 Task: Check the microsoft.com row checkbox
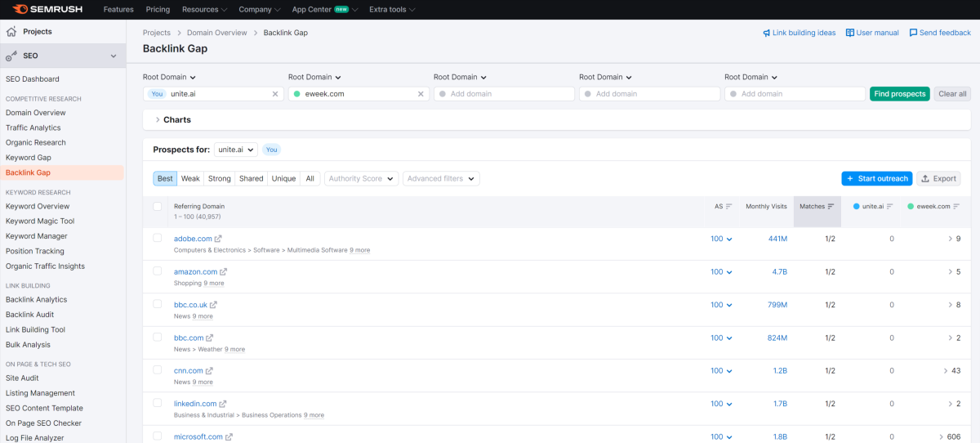pyautogui.click(x=158, y=436)
